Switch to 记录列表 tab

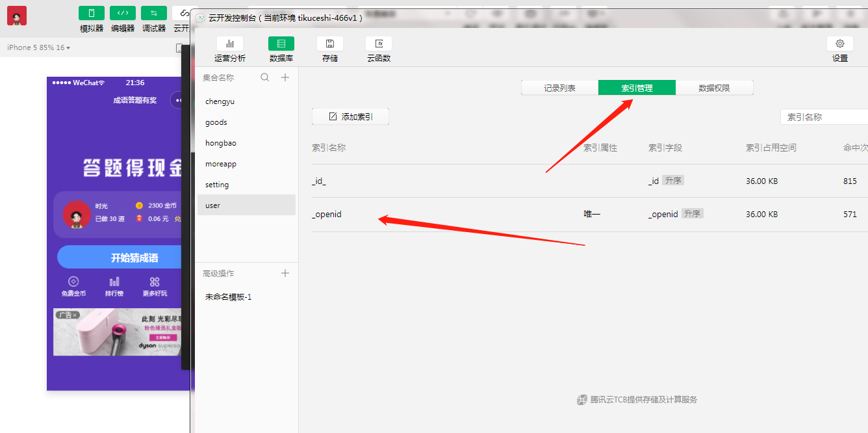(x=560, y=88)
